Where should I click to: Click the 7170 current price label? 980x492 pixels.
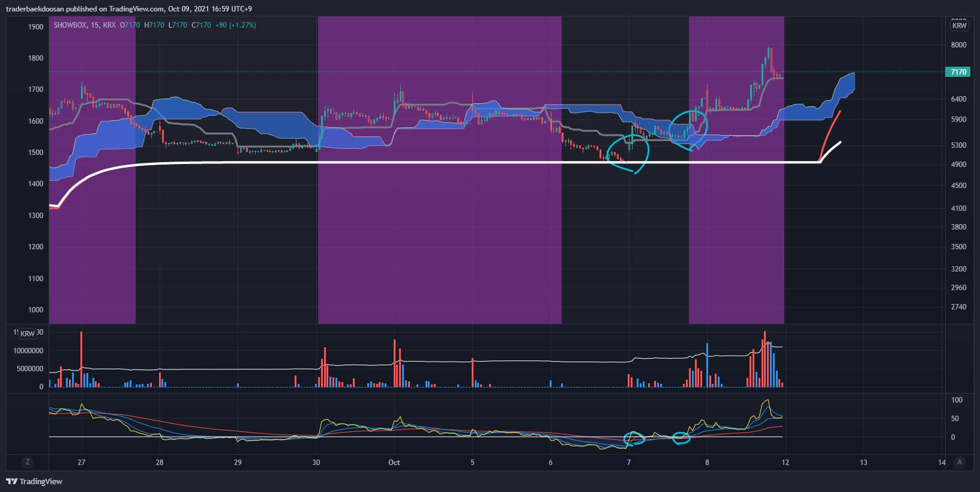pyautogui.click(x=958, y=71)
